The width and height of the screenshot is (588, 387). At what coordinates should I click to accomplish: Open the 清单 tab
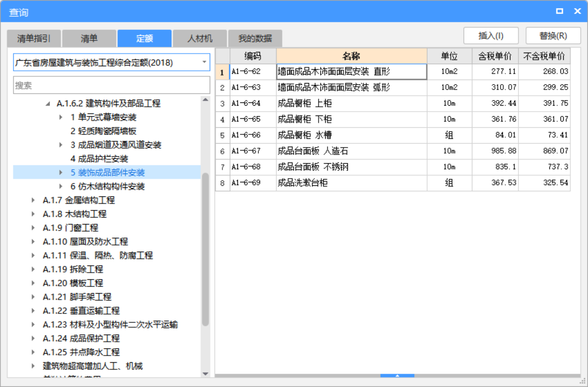[x=89, y=38]
